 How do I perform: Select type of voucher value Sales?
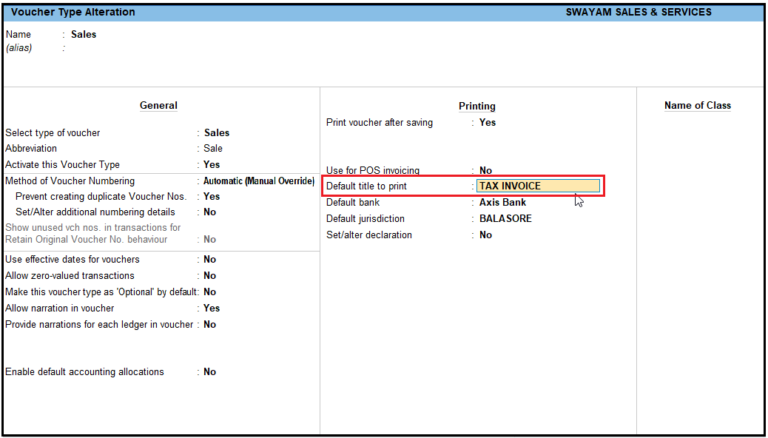217,133
